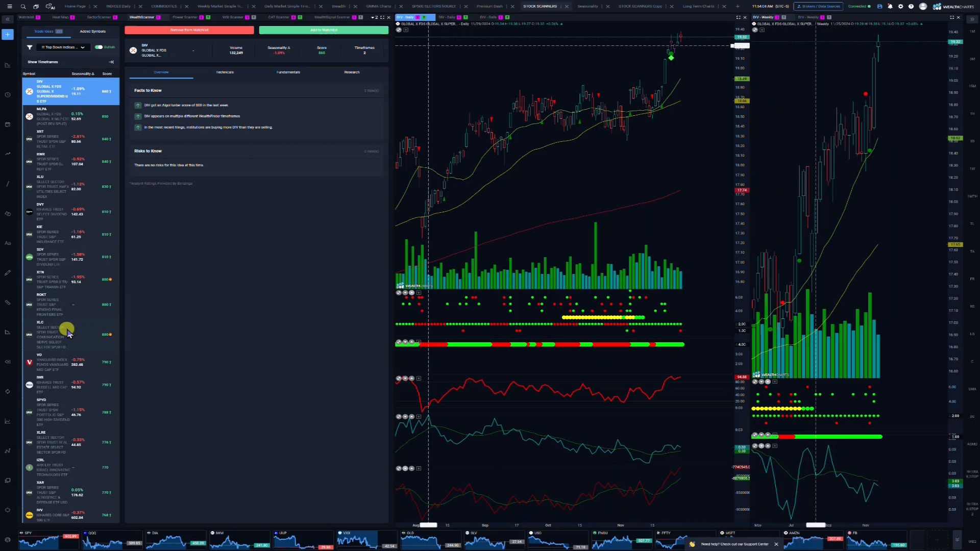980x551 pixels.
Task: Click the Score column header
Action: pyautogui.click(x=107, y=74)
